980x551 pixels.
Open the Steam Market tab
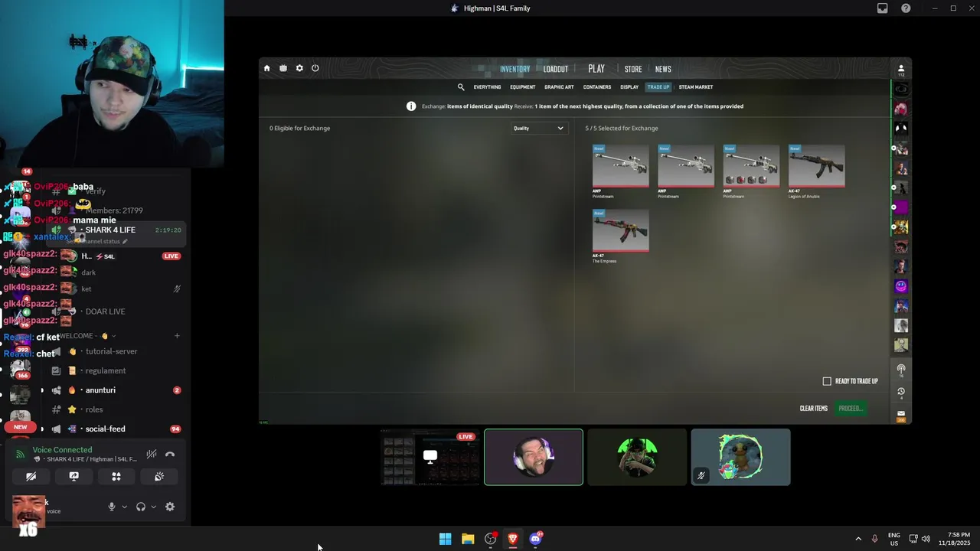[x=696, y=87]
